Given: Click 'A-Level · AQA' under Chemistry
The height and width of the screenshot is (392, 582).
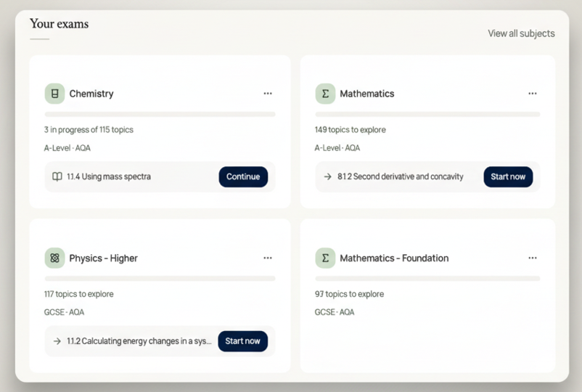Looking at the screenshot, I should coord(67,148).
